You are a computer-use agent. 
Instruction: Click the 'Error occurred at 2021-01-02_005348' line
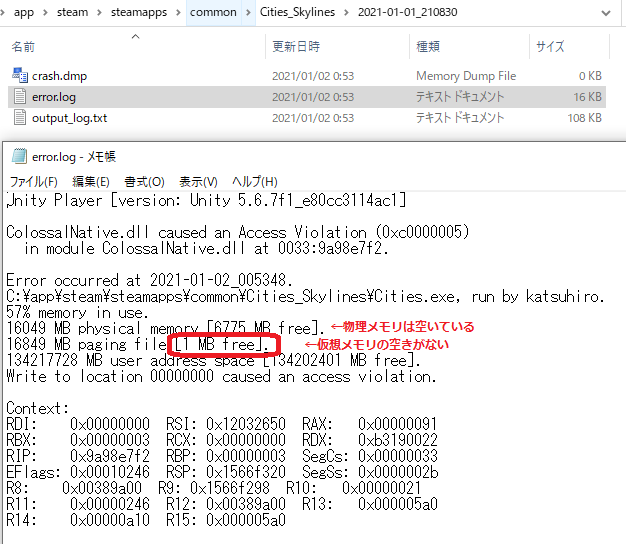click(149, 280)
